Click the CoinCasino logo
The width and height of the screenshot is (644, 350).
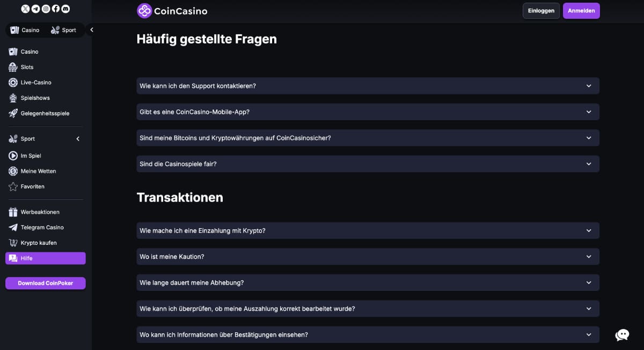tap(172, 11)
